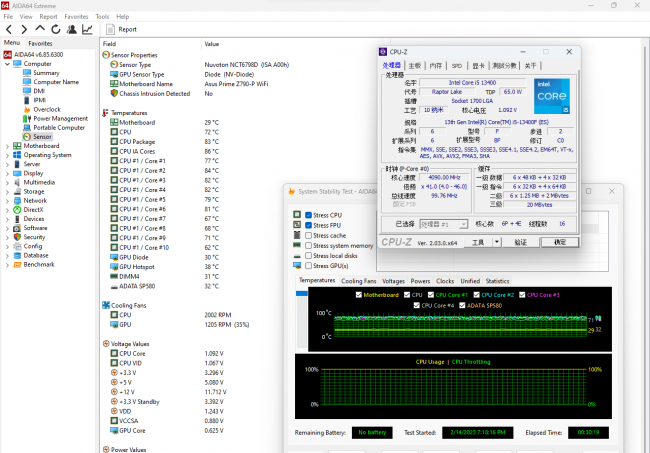
Task: Click the Devices category icon
Action: 17,219
